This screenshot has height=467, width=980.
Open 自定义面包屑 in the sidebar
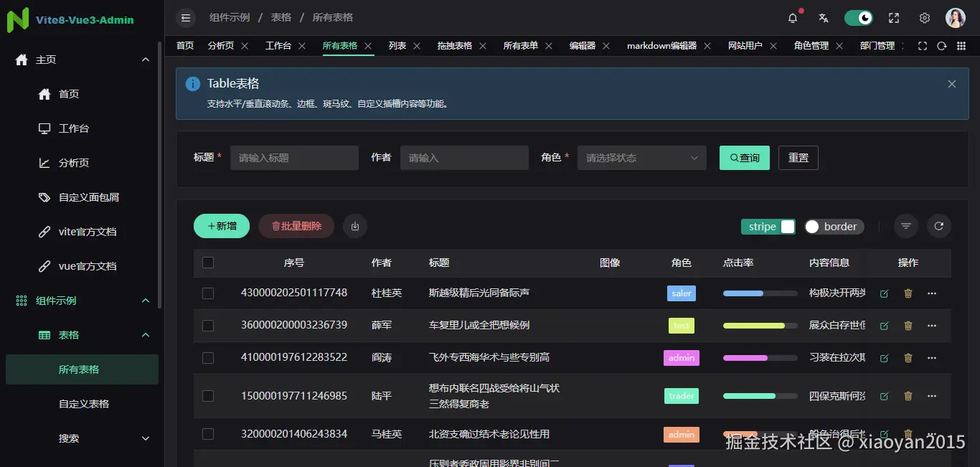(82, 197)
